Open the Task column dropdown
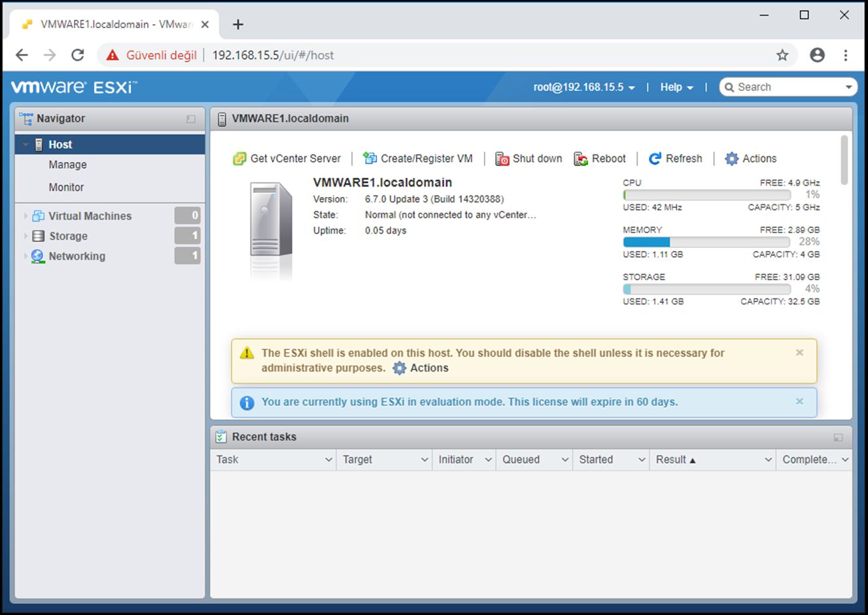The width and height of the screenshot is (868, 615). [x=328, y=460]
